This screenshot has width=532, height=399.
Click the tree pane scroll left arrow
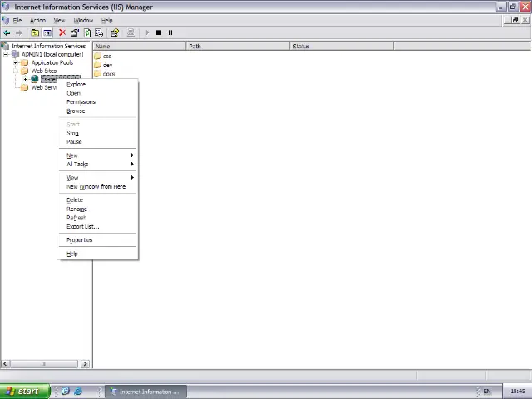pyautogui.click(x=5, y=364)
